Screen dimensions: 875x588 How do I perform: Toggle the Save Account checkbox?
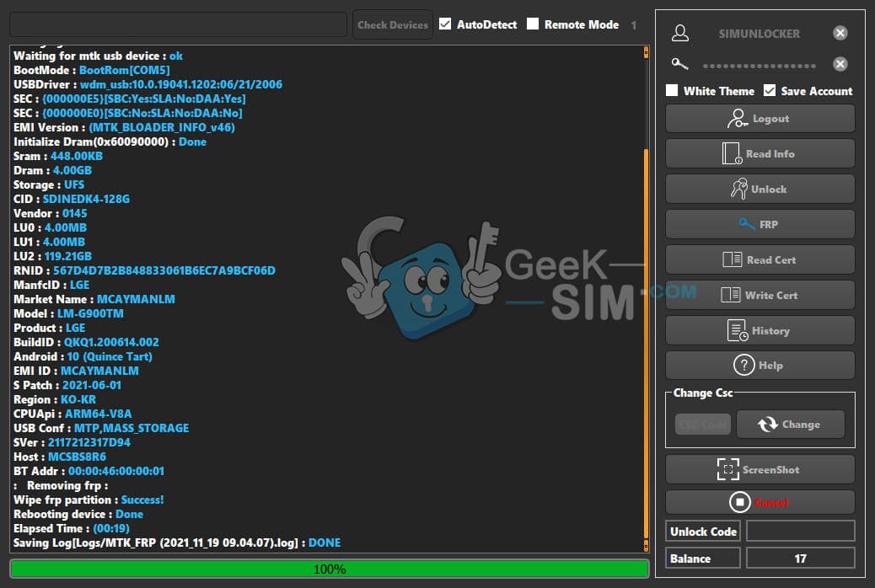770,90
